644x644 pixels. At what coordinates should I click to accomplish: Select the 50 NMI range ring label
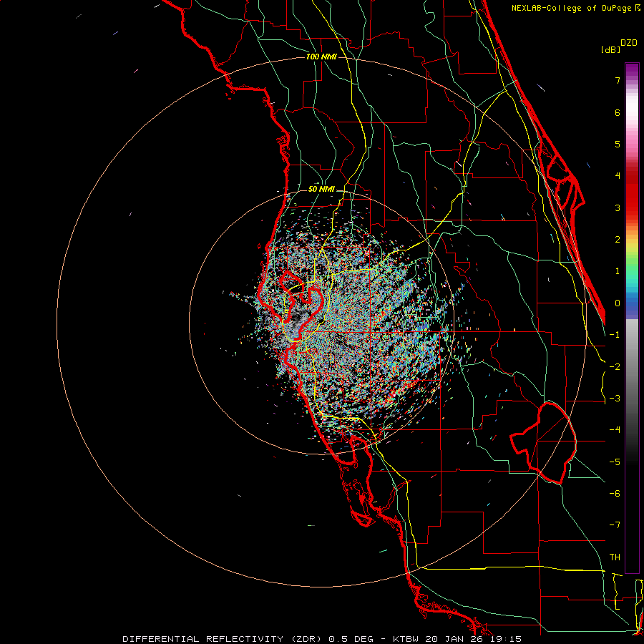(x=321, y=189)
